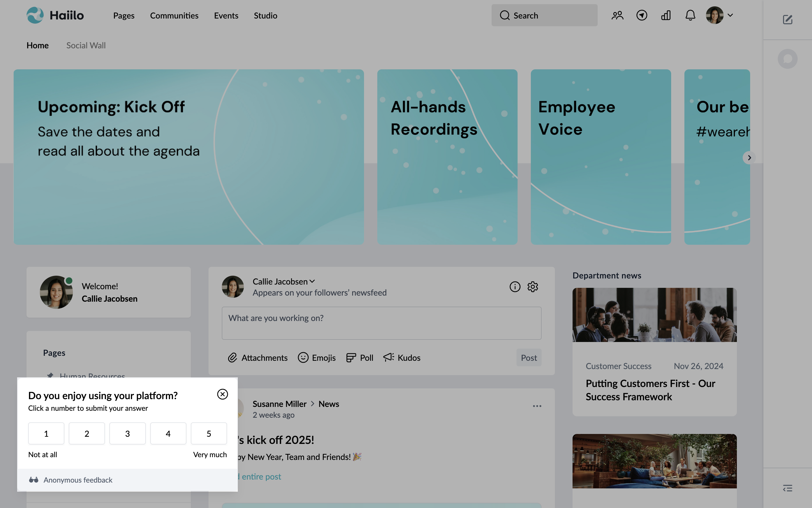
Task: Click the people/colleagues icon in the header
Action: point(618,15)
